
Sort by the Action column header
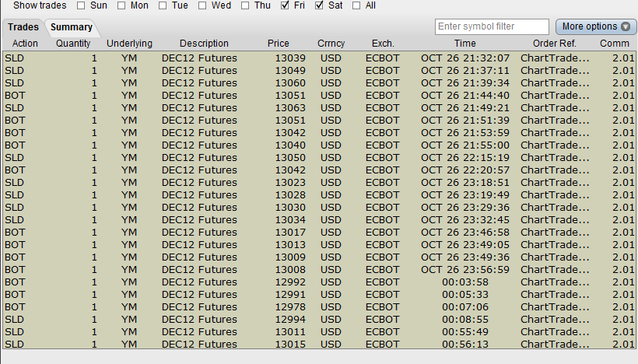pyautogui.click(x=25, y=44)
